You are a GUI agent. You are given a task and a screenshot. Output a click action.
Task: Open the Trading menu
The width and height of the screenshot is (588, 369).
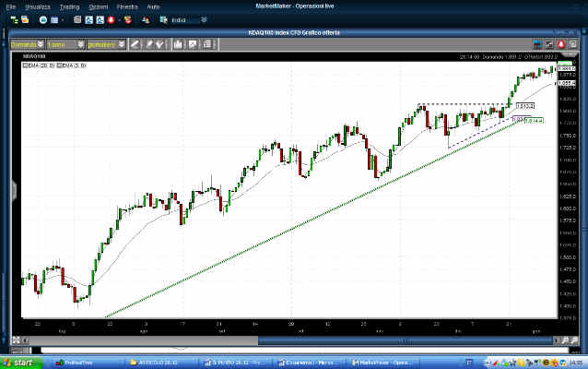69,6
